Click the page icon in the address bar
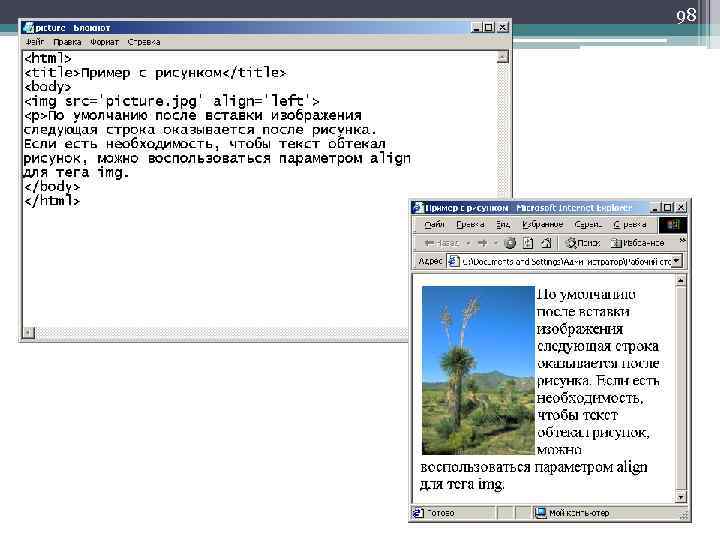 coord(453,261)
